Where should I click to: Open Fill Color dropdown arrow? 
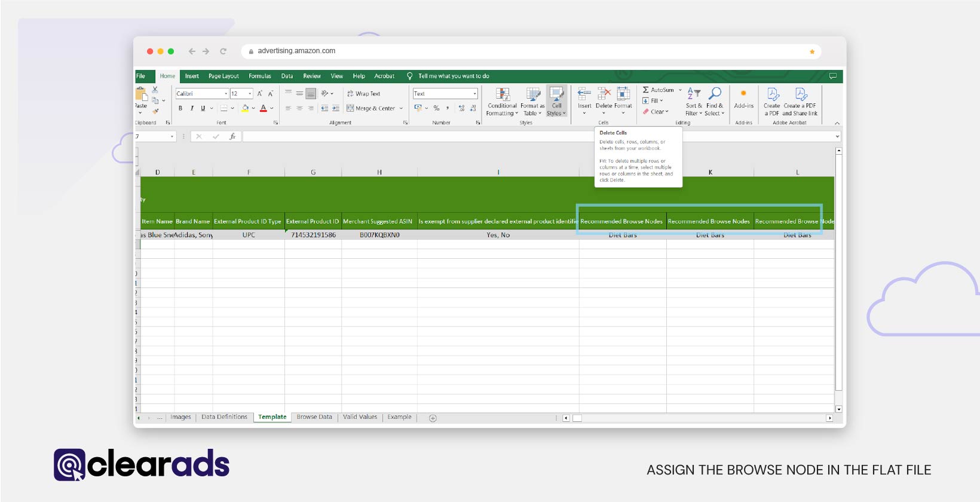tap(253, 109)
